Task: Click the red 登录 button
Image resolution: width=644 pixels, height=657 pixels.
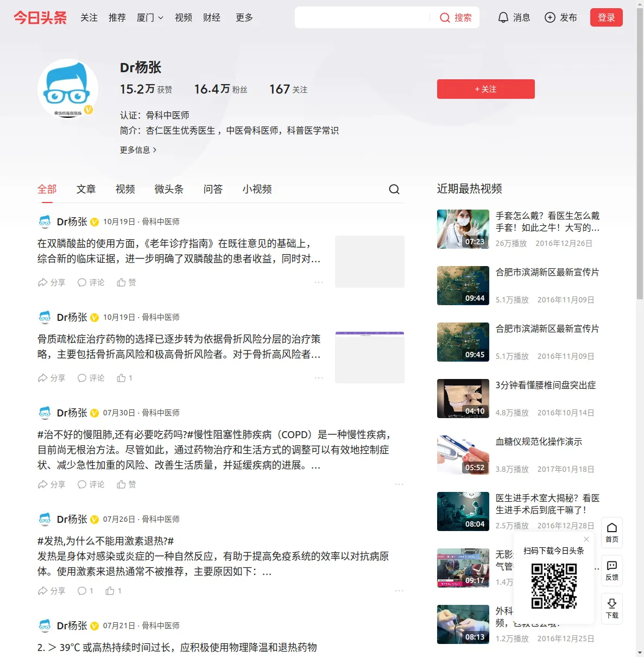Action: [607, 17]
